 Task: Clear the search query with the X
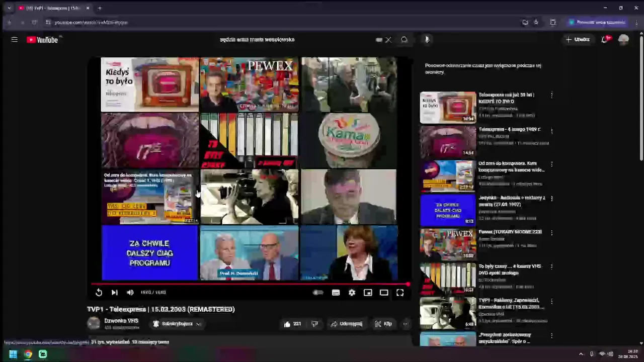388,40
